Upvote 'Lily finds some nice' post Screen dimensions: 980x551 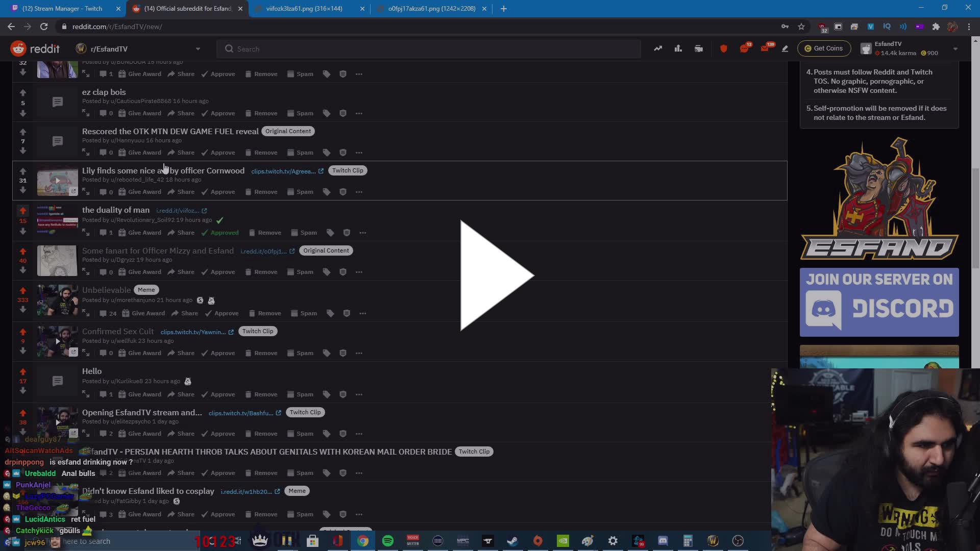(23, 171)
